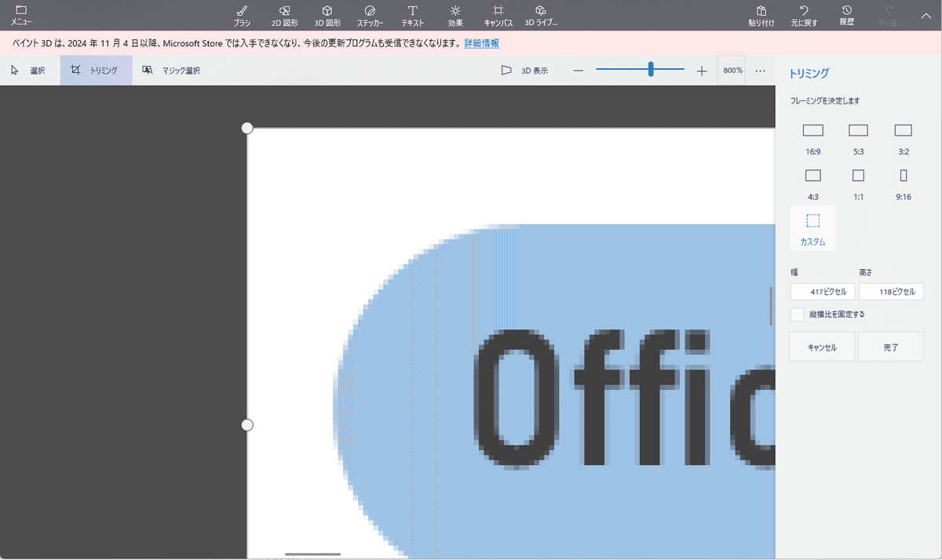Image resolution: width=942 pixels, height=560 pixels.
Task: Open the 3D 図形 shapes tool
Action: coord(327,15)
